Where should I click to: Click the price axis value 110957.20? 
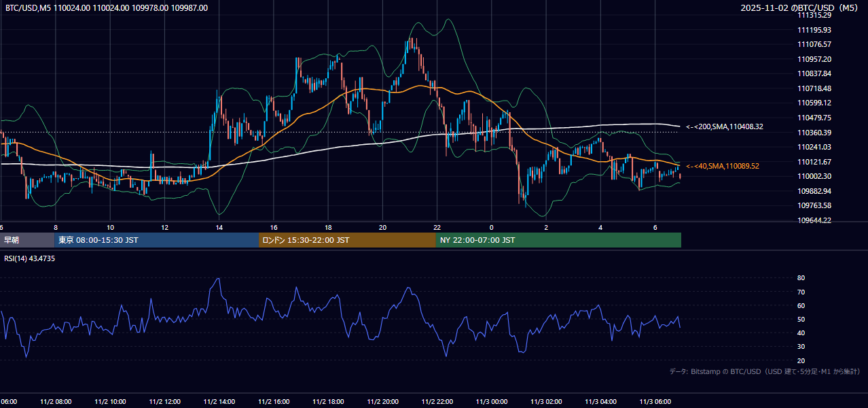click(x=814, y=59)
